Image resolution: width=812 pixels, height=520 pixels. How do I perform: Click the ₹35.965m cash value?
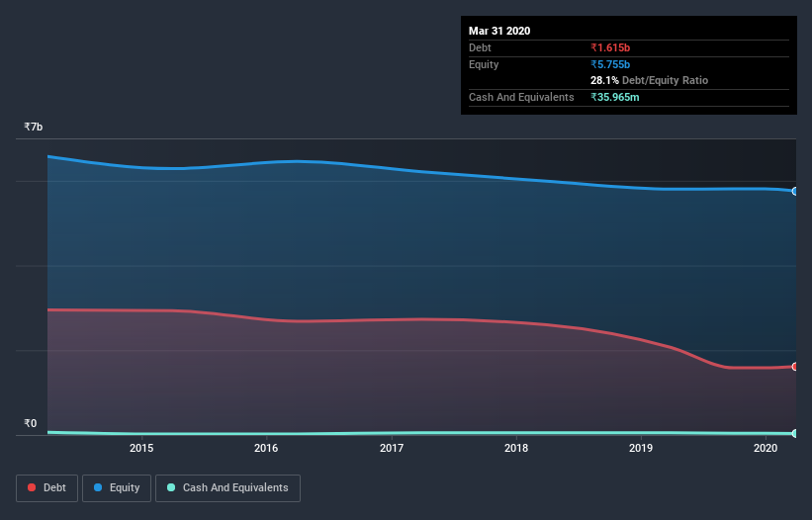pos(615,97)
